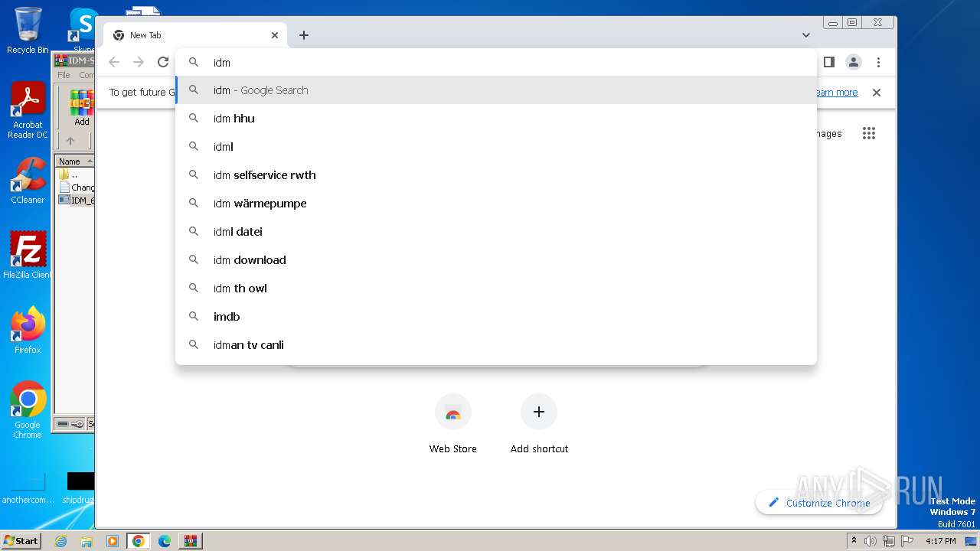
Task: Open the File menu in WinRAR window
Action: [x=64, y=75]
